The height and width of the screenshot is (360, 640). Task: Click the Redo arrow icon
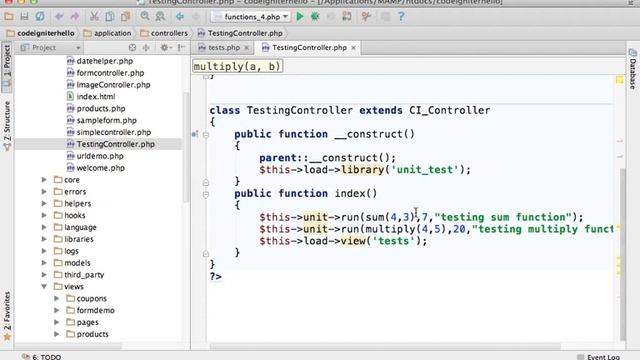point(75,17)
